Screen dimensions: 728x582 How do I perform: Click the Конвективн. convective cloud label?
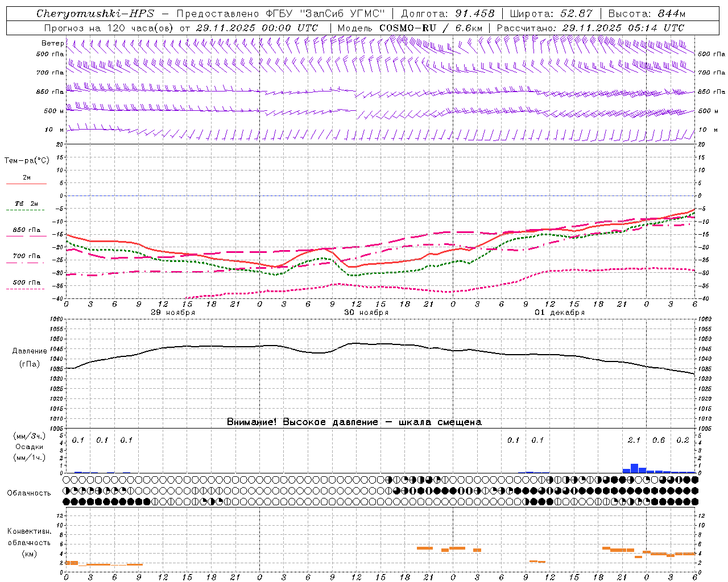pyautogui.click(x=29, y=531)
